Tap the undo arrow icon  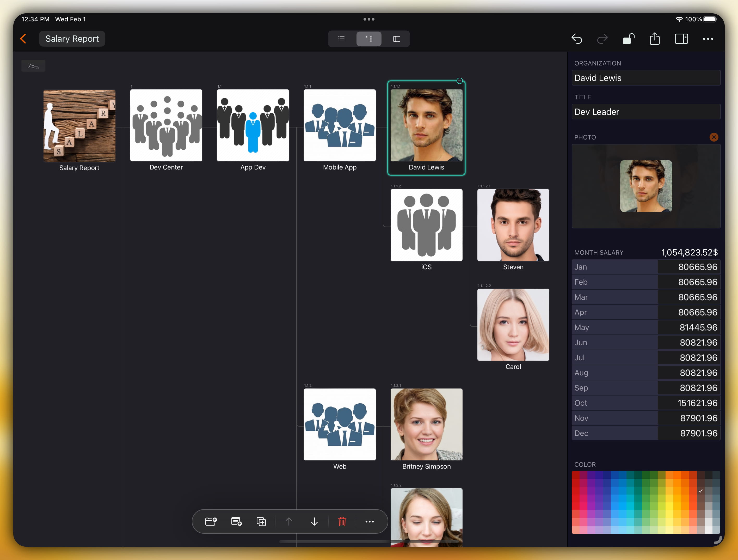(576, 39)
